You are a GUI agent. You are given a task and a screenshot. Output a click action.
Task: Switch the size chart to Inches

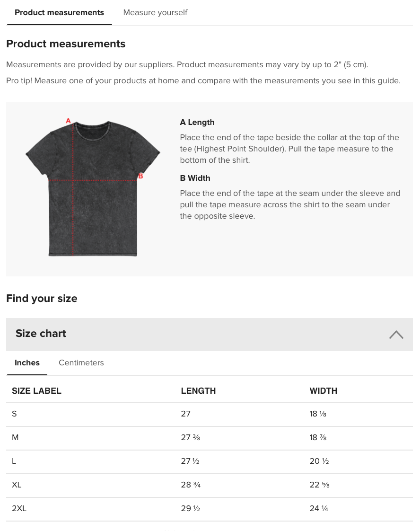(27, 363)
